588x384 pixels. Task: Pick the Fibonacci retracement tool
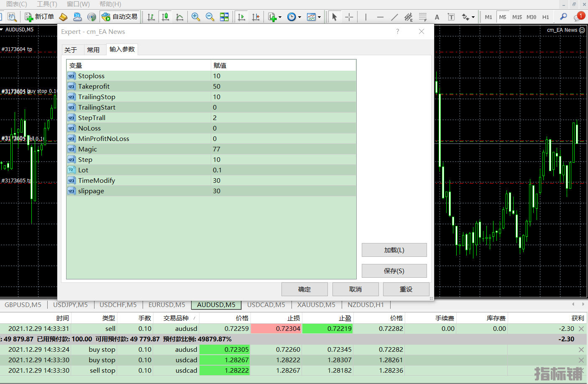423,17
